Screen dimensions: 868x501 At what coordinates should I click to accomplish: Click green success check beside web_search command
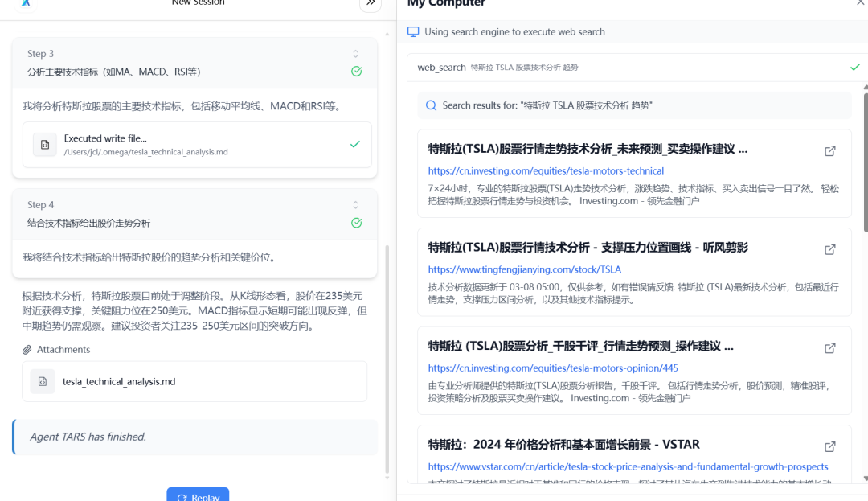coord(854,68)
